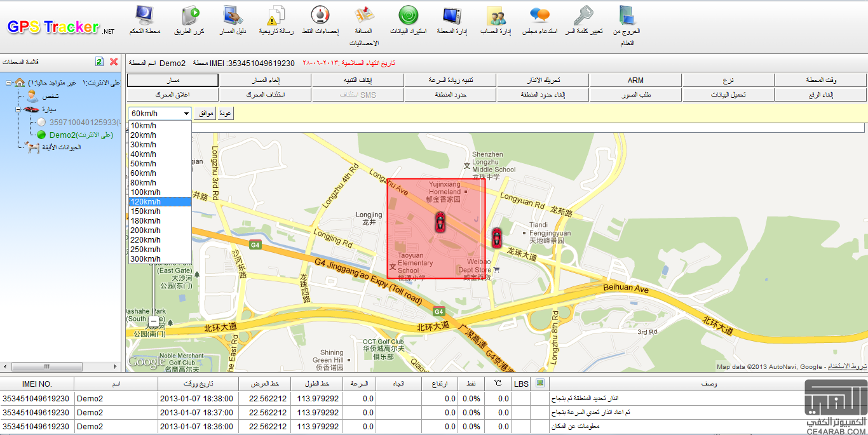Click the timestamp 2013-01-07 18:38:00 cell
This screenshot has height=435, width=868.
pyautogui.click(x=198, y=399)
